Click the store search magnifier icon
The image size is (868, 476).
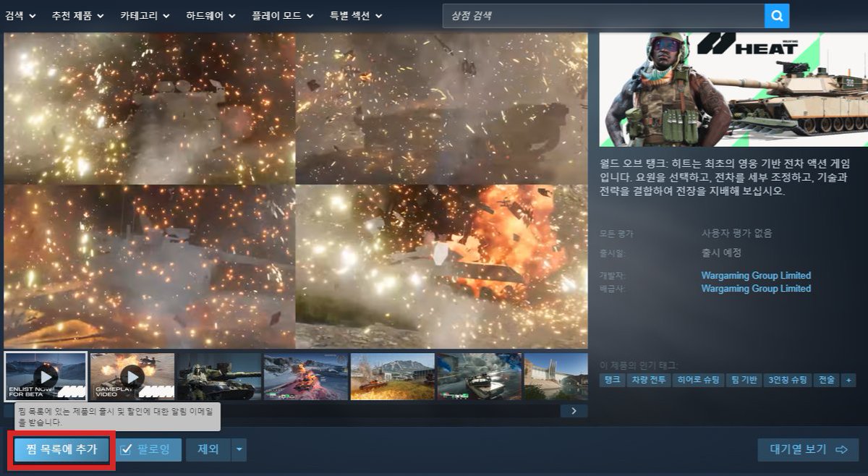(777, 15)
